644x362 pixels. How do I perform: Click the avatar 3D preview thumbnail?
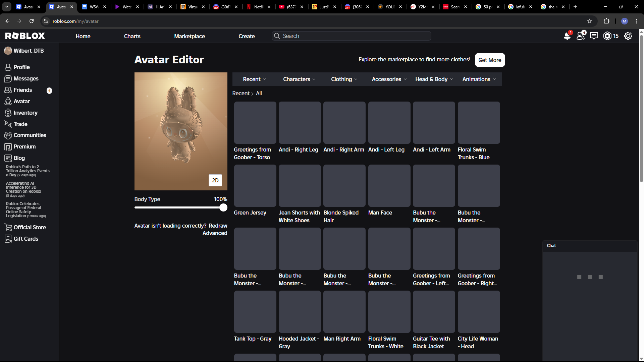(x=181, y=131)
